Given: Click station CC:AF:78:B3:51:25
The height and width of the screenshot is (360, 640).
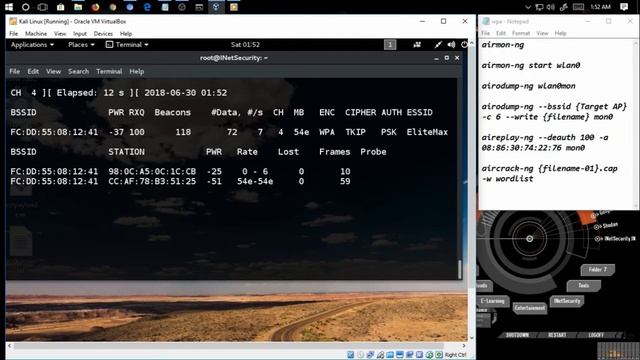Looking at the screenshot, I should click(x=152, y=181).
